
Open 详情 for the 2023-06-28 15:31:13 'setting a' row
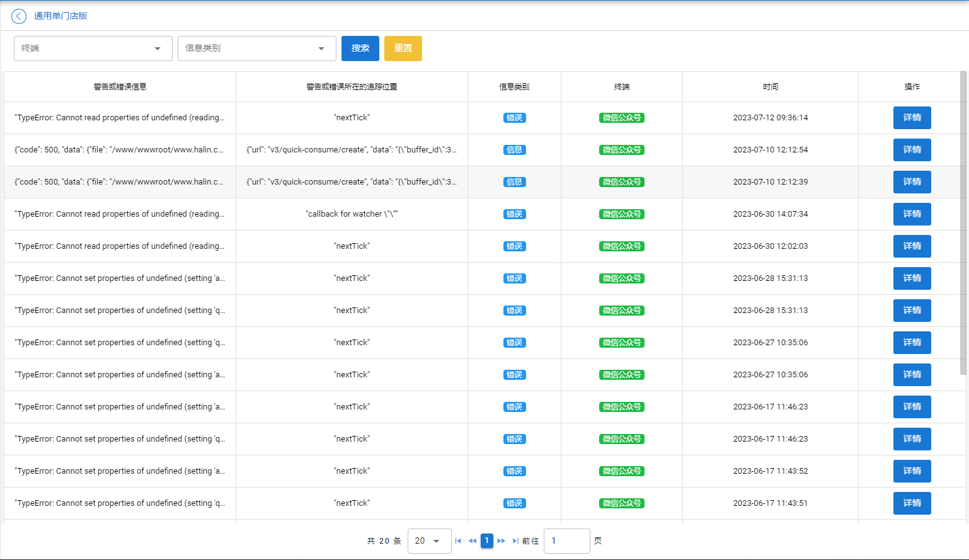pyautogui.click(x=912, y=278)
